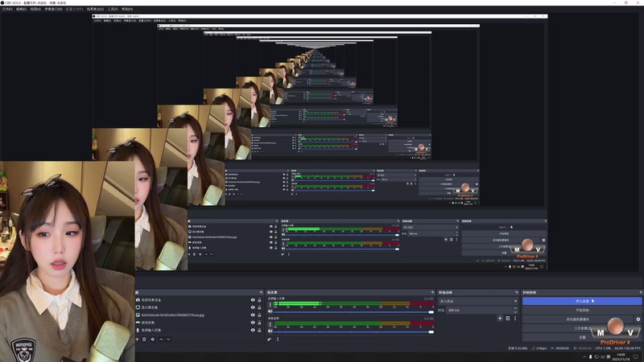Select the 游戏采集 source row

point(199,323)
